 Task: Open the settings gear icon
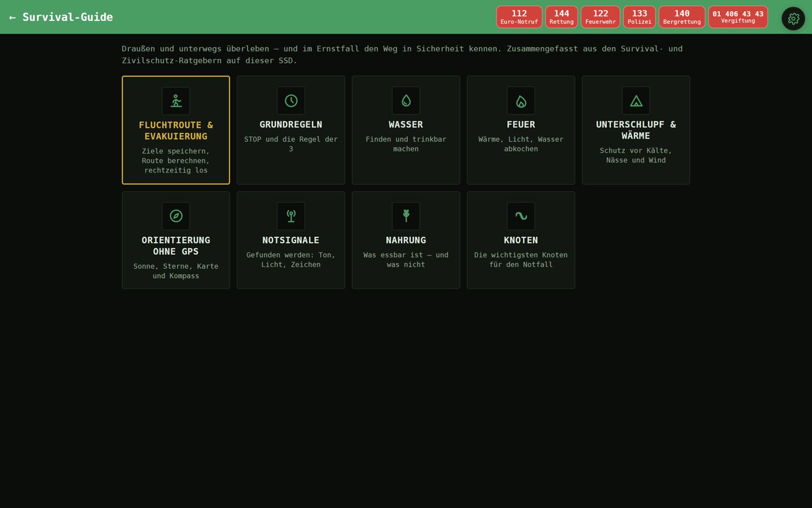pos(793,19)
